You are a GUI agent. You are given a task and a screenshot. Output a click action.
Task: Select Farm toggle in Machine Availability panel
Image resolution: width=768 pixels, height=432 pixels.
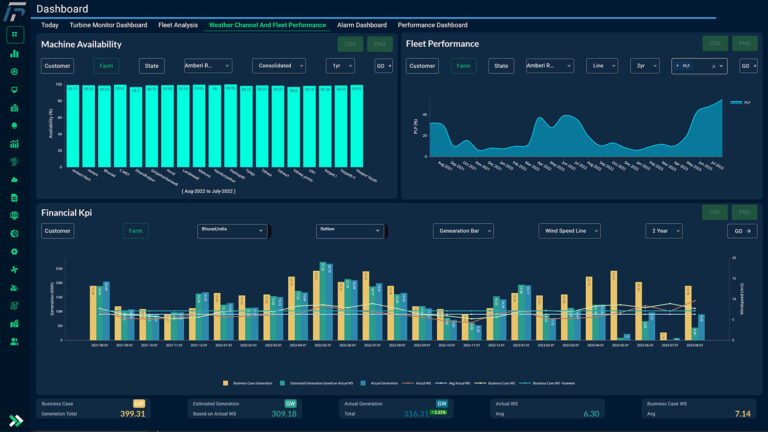(x=106, y=66)
